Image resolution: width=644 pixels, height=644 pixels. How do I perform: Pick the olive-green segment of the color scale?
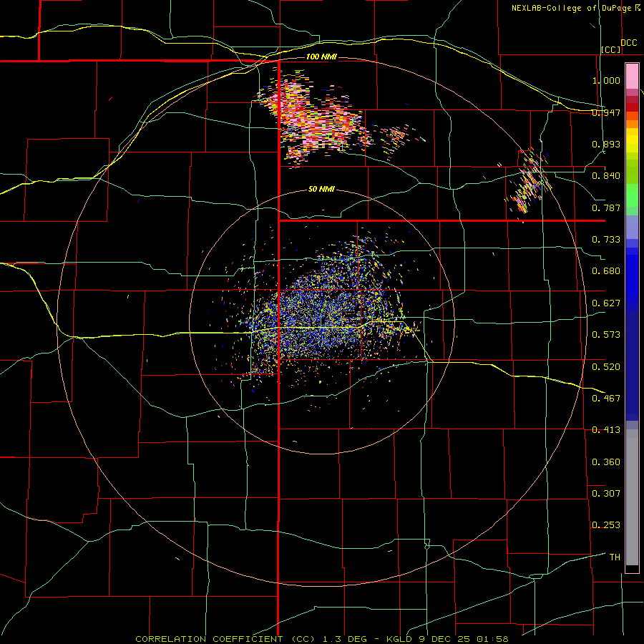tap(632, 171)
